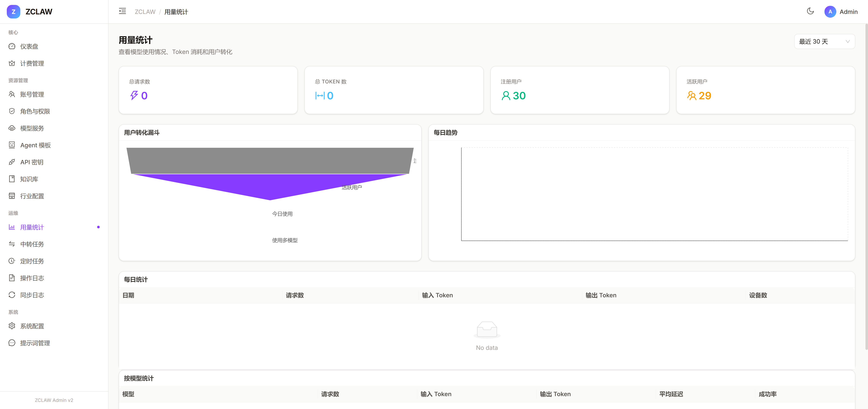Click the ZCLAW breadcrumb link
868x409 pixels.
click(145, 12)
